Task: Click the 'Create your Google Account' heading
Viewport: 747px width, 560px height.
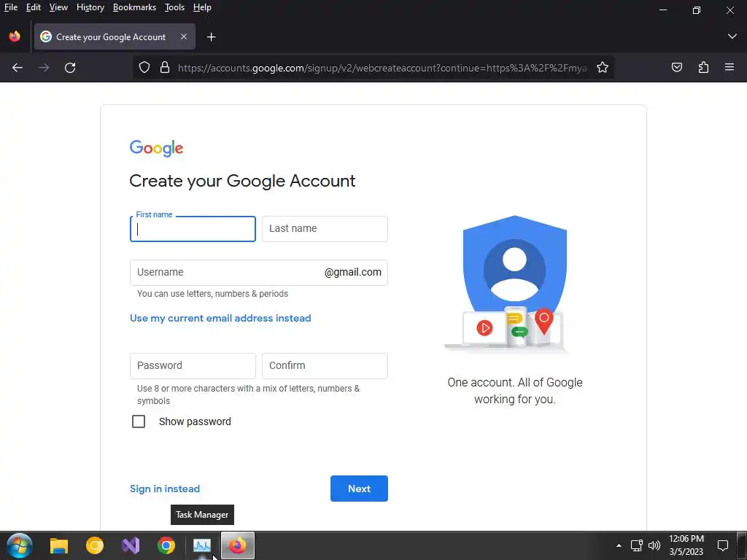Action: coord(242,181)
